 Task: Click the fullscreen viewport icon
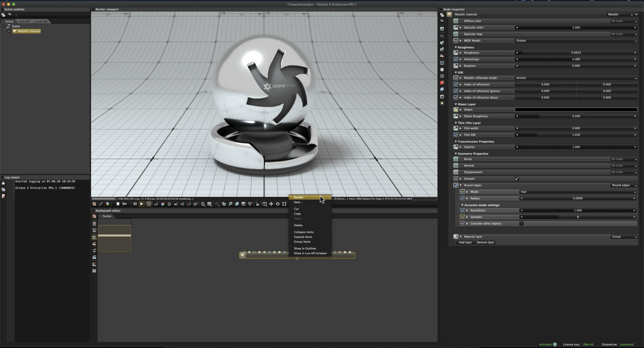coord(284,204)
